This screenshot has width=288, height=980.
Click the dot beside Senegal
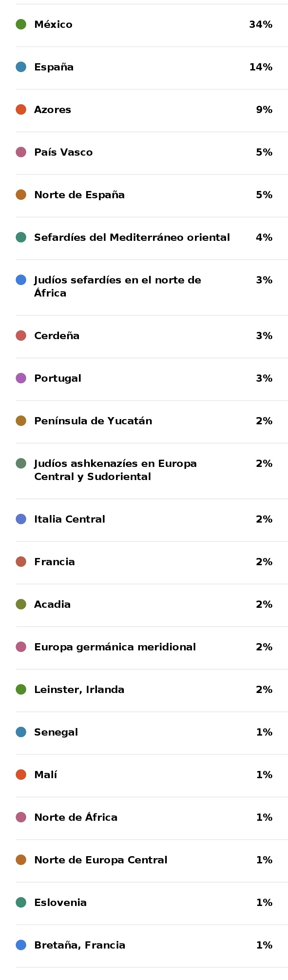[21, 732]
